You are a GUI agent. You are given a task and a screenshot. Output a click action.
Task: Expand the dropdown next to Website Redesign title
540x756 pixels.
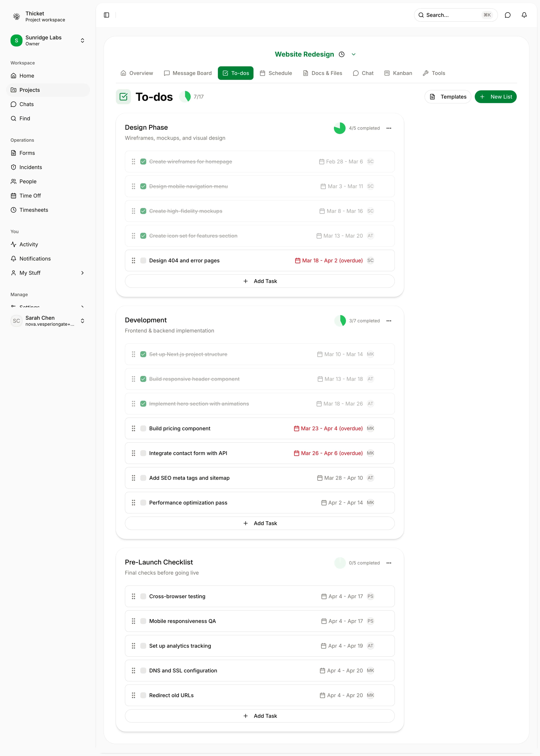pyautogui.click(x=353, y=54)
